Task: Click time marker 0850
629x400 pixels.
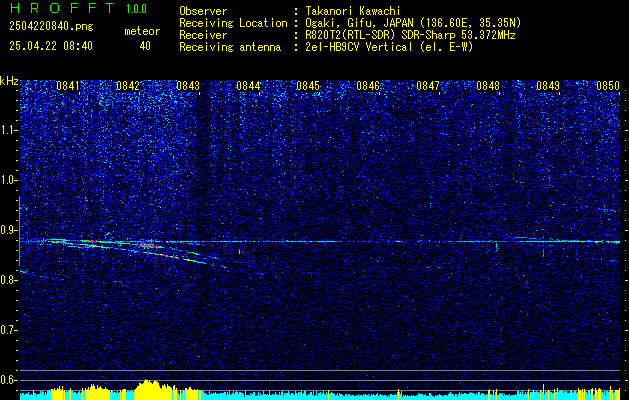Action: 608,86
